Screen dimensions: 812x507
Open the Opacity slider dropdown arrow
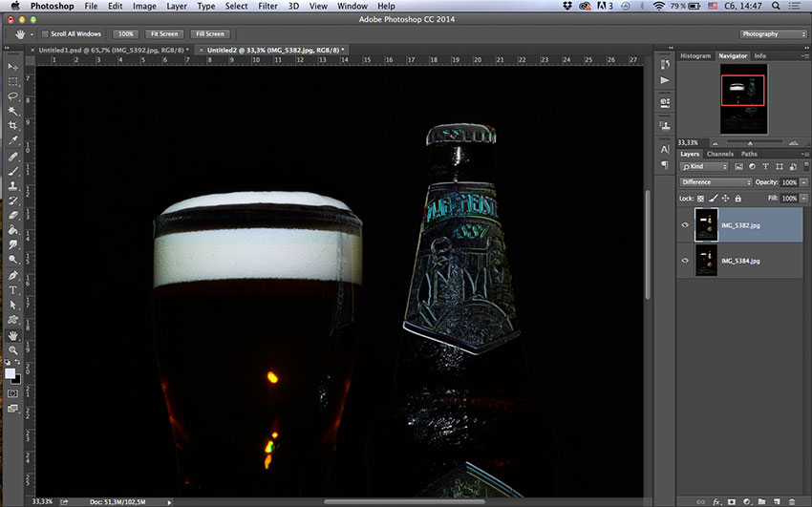click(x=803, y=182)
